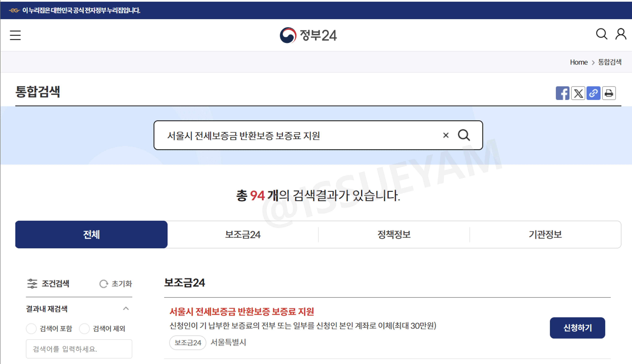Copy the page link using link icon
This screenshot has height=364, width=632.
click(593, 93)
